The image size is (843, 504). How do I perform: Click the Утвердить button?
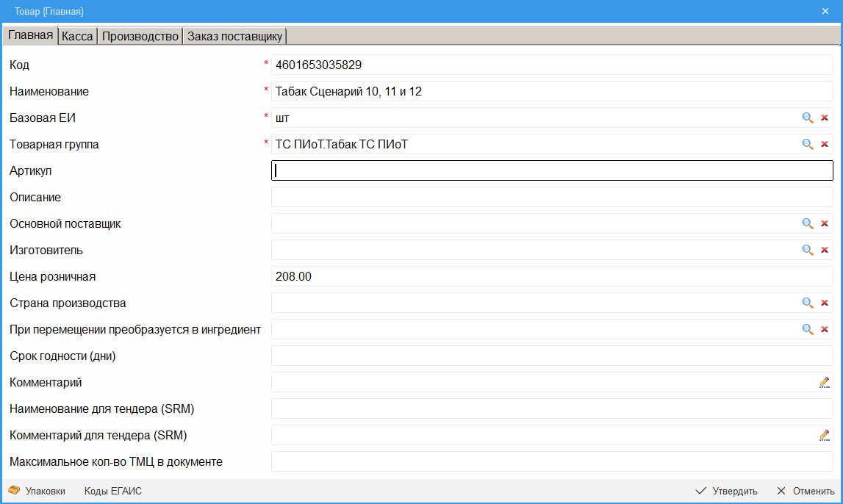click(726, 491)
